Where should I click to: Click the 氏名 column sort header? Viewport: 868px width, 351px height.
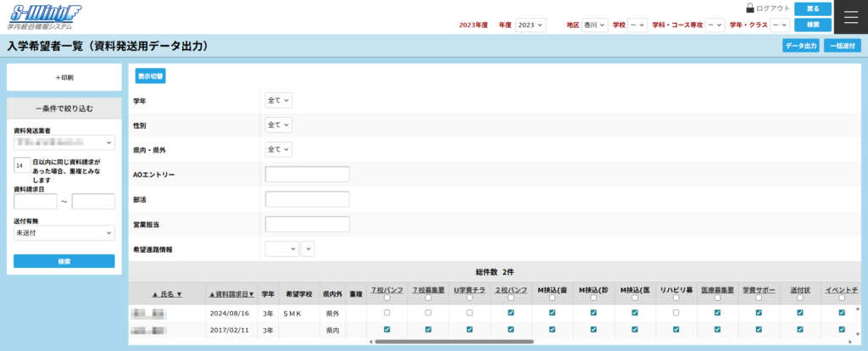coord(167,293)
